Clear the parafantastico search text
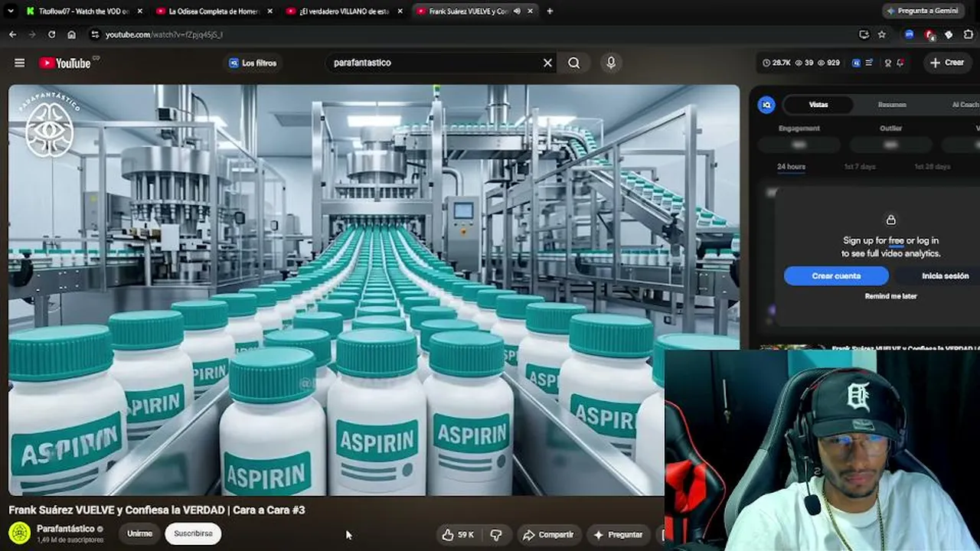The image size is (980, 551). pos(547,63)
